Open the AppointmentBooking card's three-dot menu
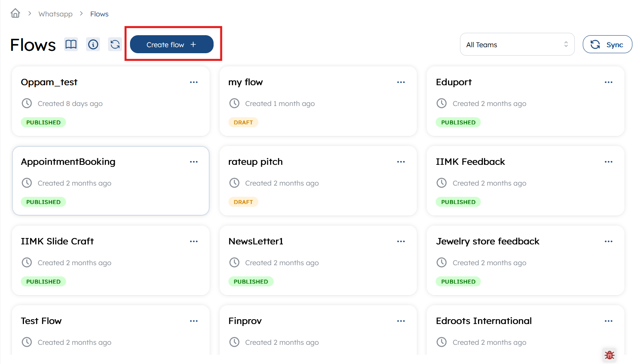 (x=194, y=162)
